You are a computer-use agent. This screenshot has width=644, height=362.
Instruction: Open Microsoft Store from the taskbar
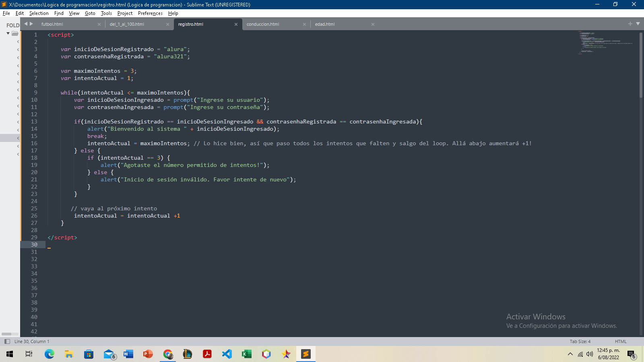pyautogui.click(x=89, y=354)
